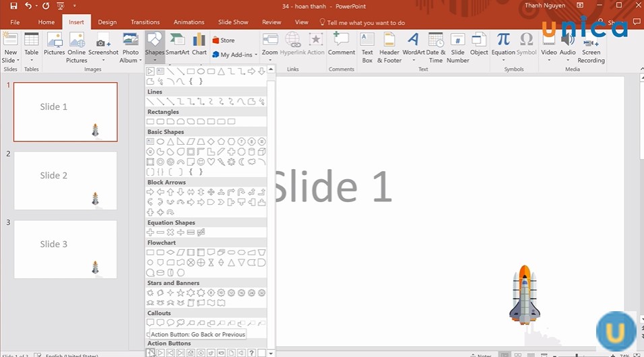Select the rounded rectangle in Rectangles
The height and width of the screenshot is (357, 644).
click(x=160, y=122)
